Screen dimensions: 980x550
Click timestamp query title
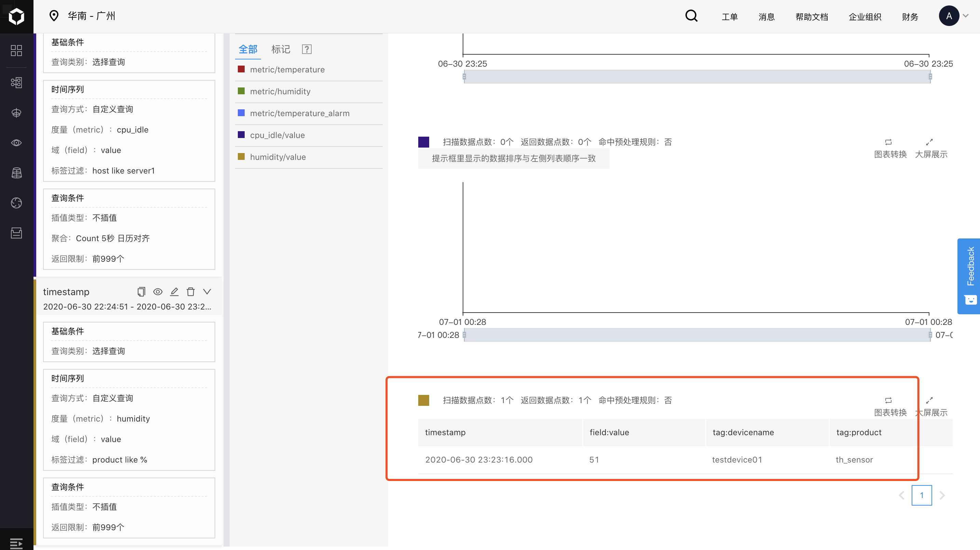pyautogui.click(x=66, y=292)
